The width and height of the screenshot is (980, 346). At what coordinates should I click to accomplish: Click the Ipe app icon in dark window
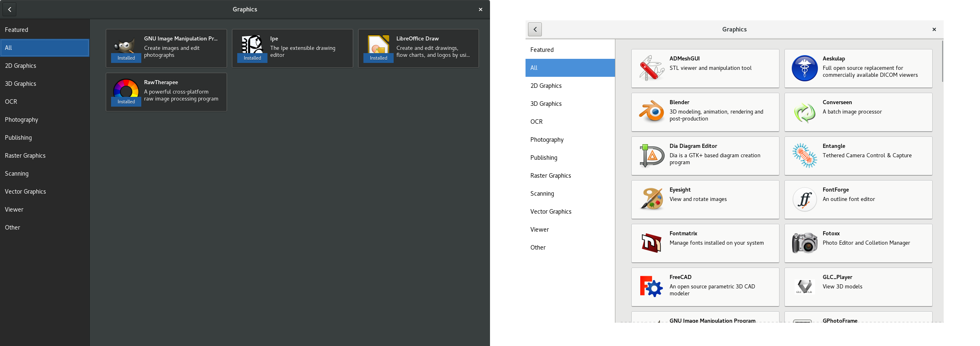click(252, 44)
